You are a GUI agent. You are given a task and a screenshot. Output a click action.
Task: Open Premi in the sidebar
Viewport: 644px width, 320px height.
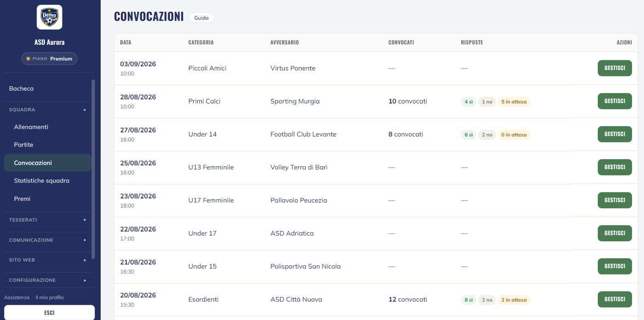coord(47,198)
